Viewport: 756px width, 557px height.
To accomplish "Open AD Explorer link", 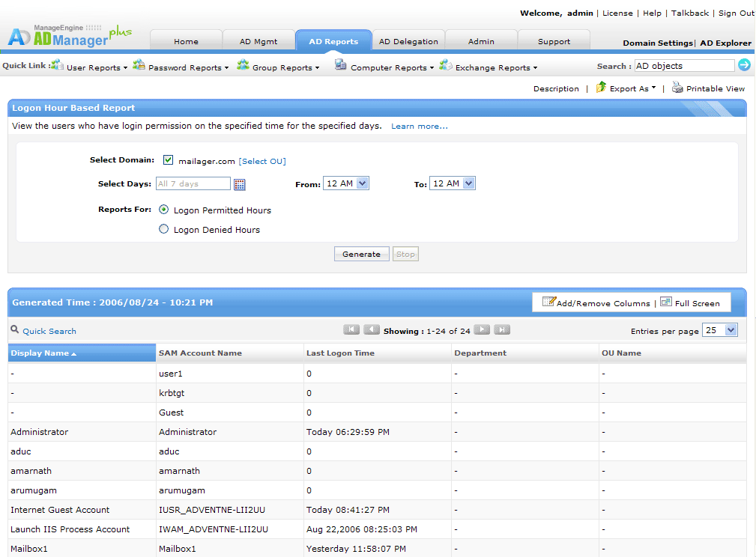I will [x=725, y=43].
